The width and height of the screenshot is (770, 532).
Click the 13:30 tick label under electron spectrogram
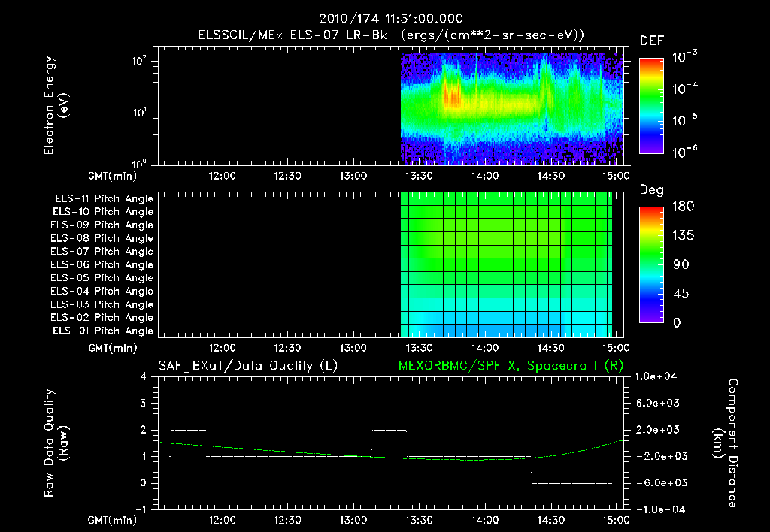[x=419, y=176]
